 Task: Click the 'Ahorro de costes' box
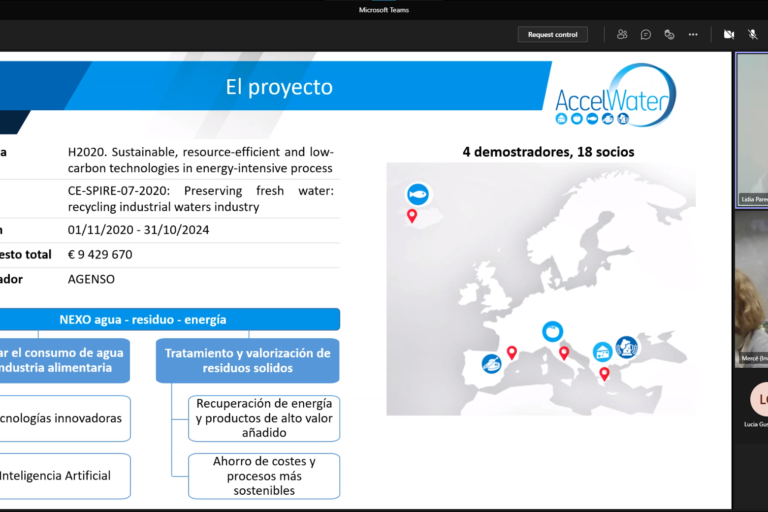[264, 475]
